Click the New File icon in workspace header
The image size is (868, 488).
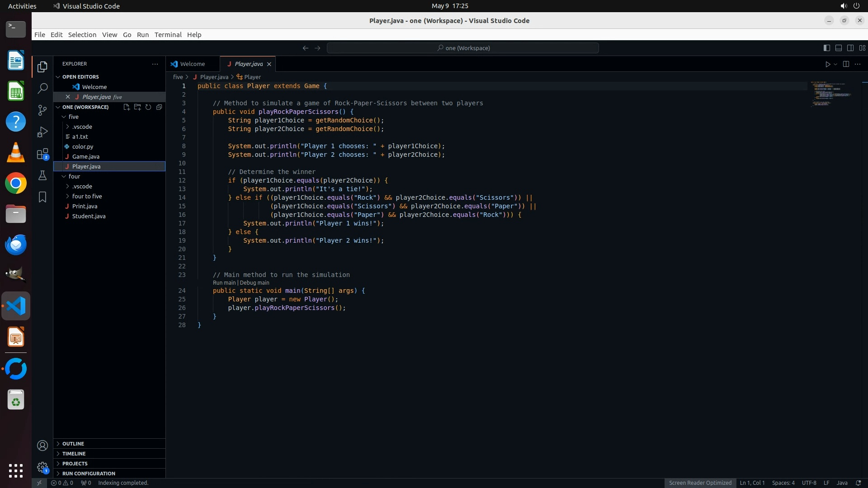click(127, 107)
